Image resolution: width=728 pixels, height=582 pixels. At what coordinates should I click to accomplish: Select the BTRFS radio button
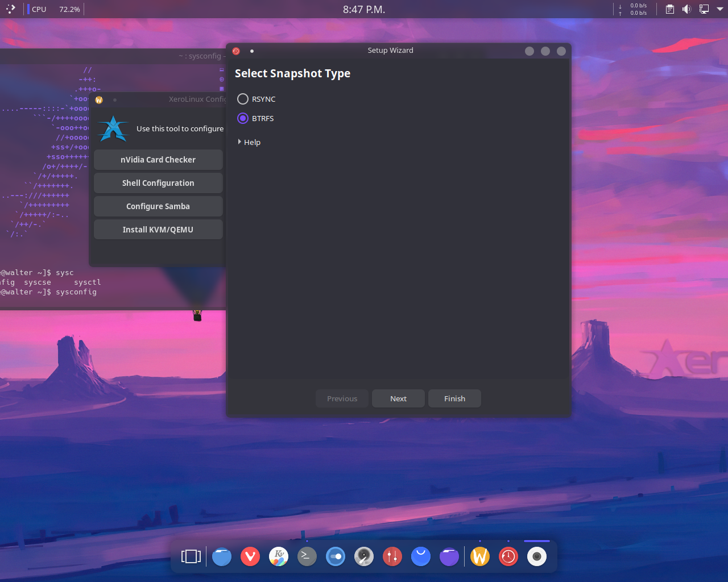point(243,118)
